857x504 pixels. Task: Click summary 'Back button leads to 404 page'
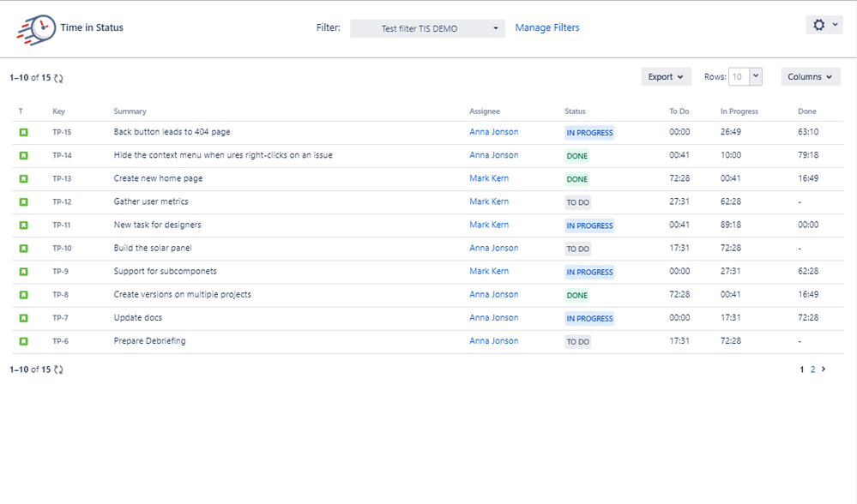[172, 132]
